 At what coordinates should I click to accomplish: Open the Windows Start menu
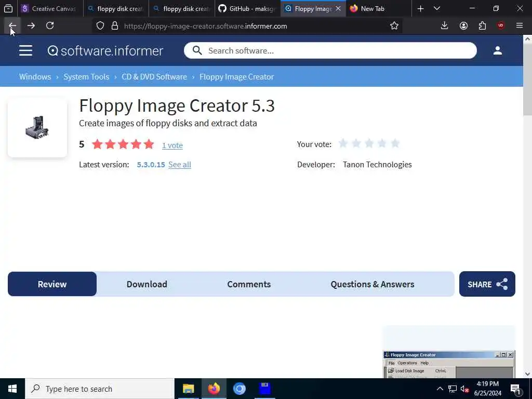[x=12, y=389]
